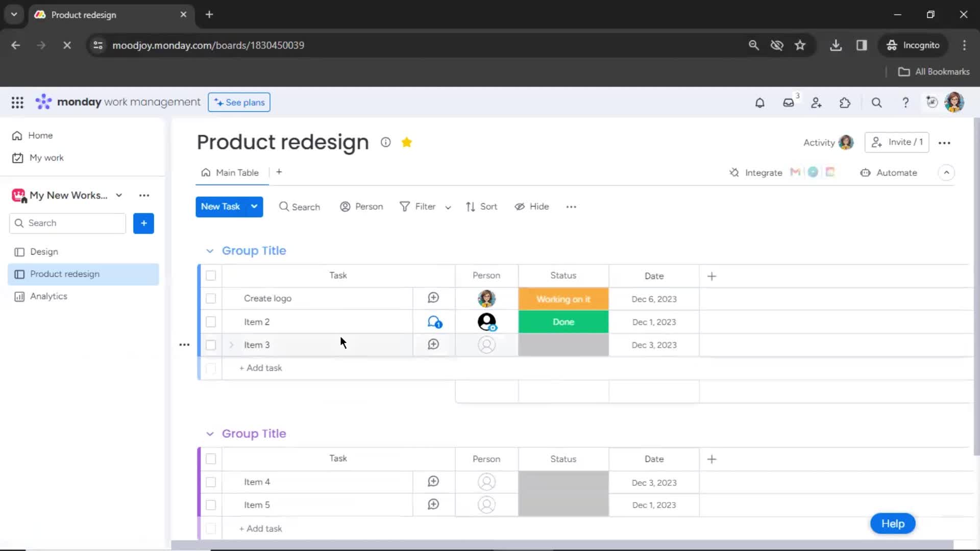Click the Person filter icon
The image size is (980, 551).
345,207
